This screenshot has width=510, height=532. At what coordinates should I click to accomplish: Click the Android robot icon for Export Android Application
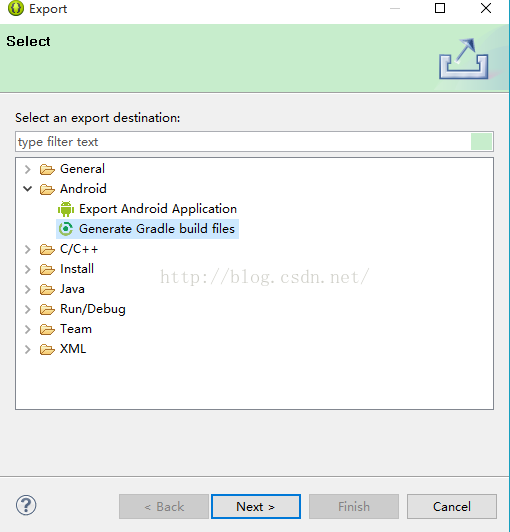pos(66,209)
